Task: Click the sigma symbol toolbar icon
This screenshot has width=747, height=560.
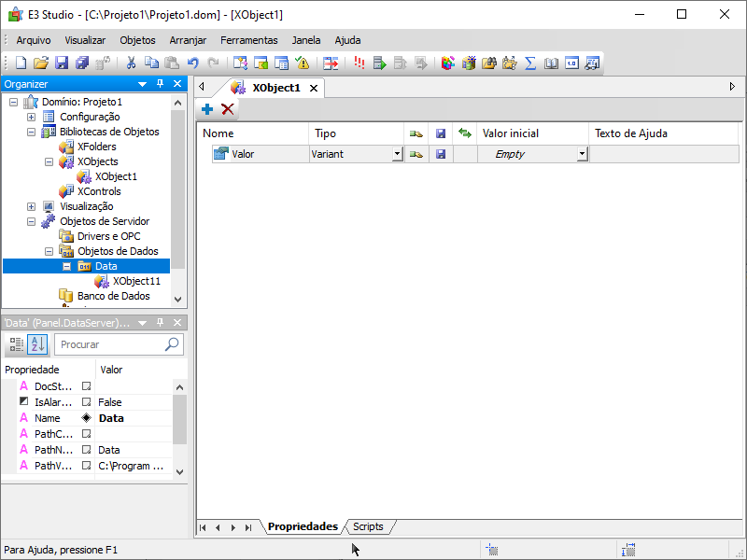Action: [x=530, y=63]
